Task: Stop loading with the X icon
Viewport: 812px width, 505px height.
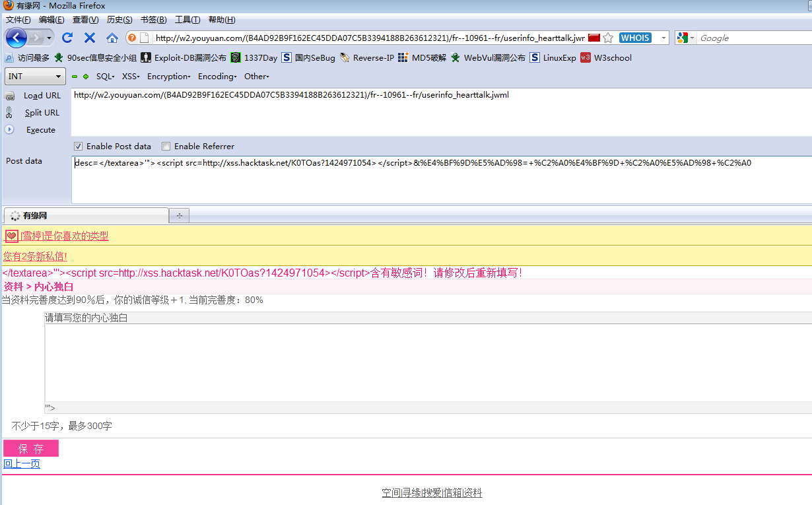Action: point(90,38)
